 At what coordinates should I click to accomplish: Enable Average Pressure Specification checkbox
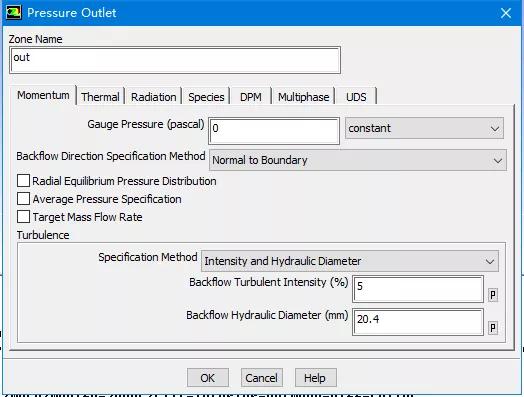tap(23, 198)
